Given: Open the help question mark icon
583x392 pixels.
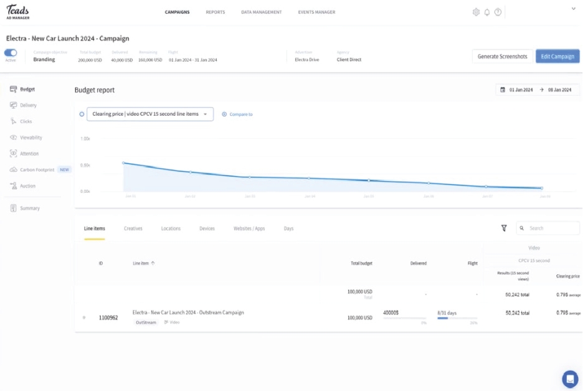Looking at the screenshot, I should [x=498, y=12].
